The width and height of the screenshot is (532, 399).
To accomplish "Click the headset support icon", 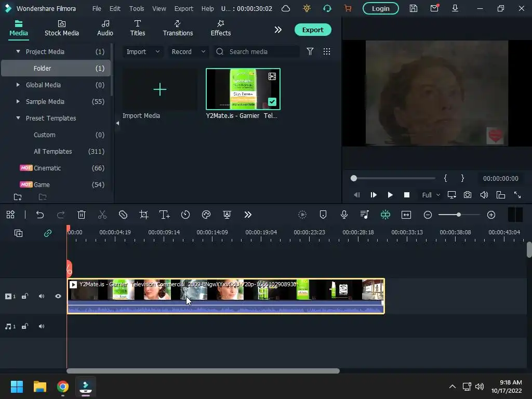I will 327,8.
